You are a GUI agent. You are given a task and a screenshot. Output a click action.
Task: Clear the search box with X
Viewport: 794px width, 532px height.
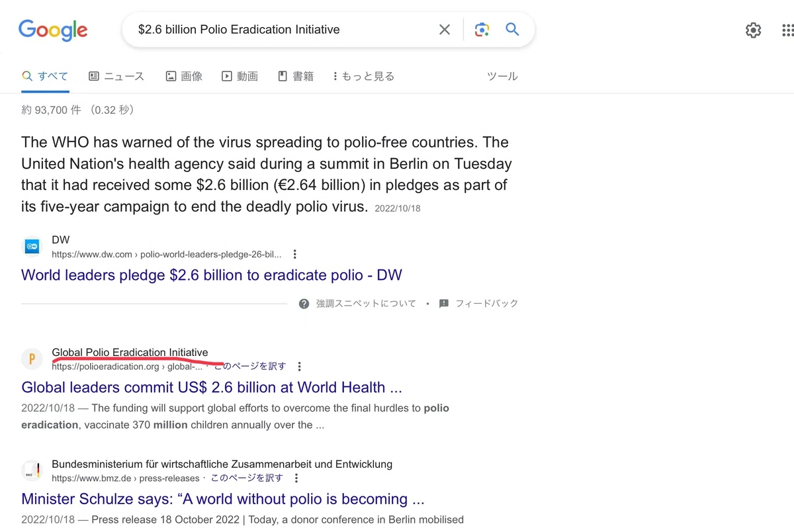click(x=445, y=29)
